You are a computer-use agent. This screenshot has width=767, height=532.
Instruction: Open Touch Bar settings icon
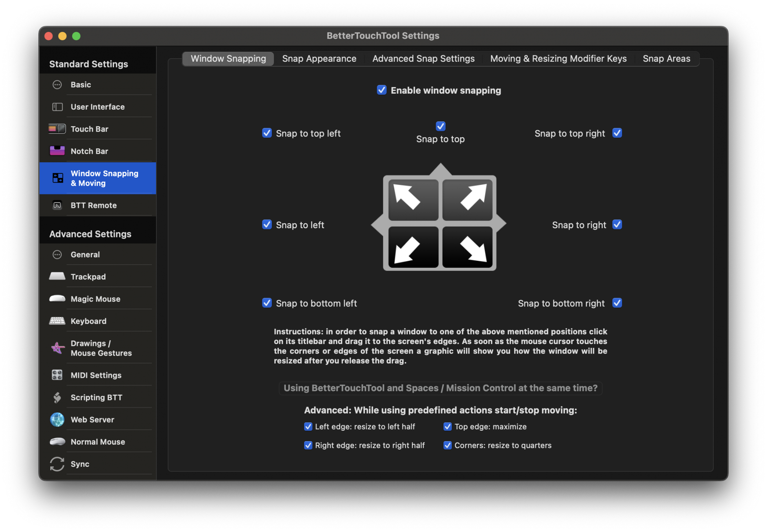57,129
